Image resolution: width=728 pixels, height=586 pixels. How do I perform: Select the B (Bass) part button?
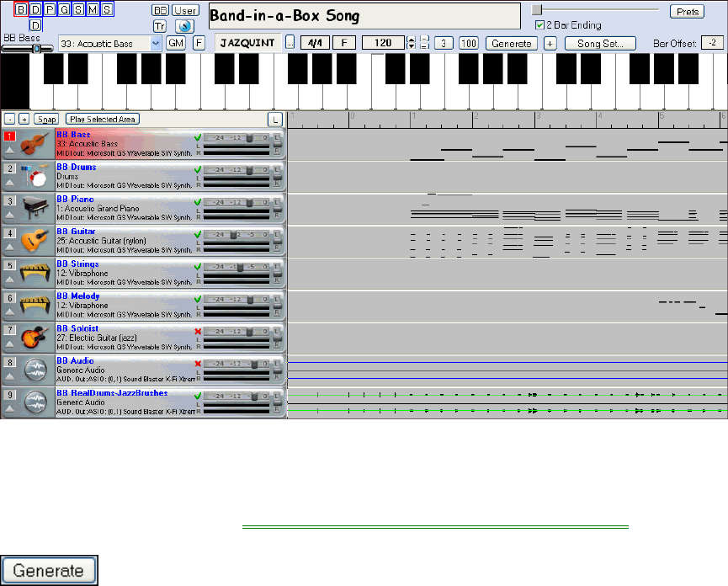[21, 9]
